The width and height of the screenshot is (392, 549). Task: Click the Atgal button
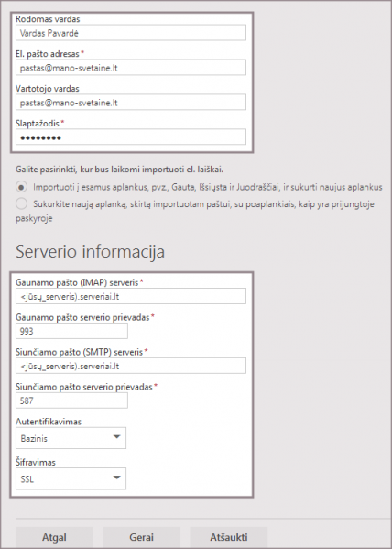(54, 537)
